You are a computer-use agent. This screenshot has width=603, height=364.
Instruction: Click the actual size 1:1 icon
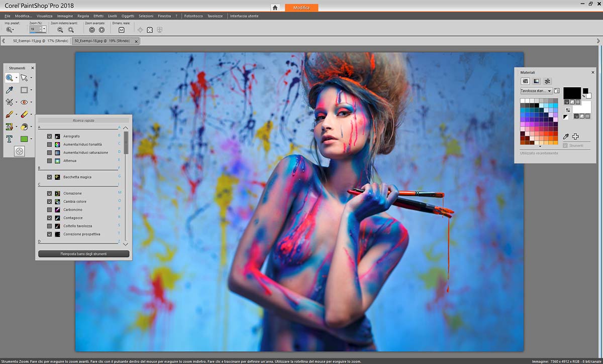(121, 30)
